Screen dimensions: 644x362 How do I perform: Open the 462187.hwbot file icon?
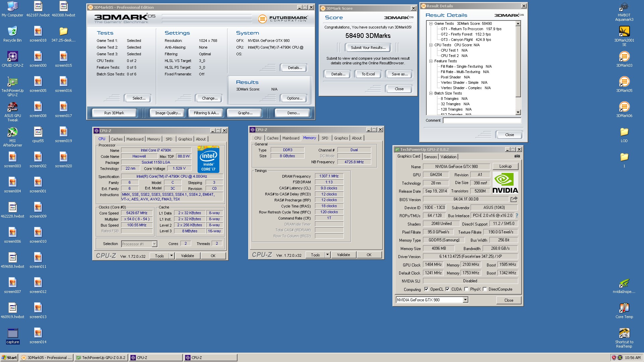point(38,9)
